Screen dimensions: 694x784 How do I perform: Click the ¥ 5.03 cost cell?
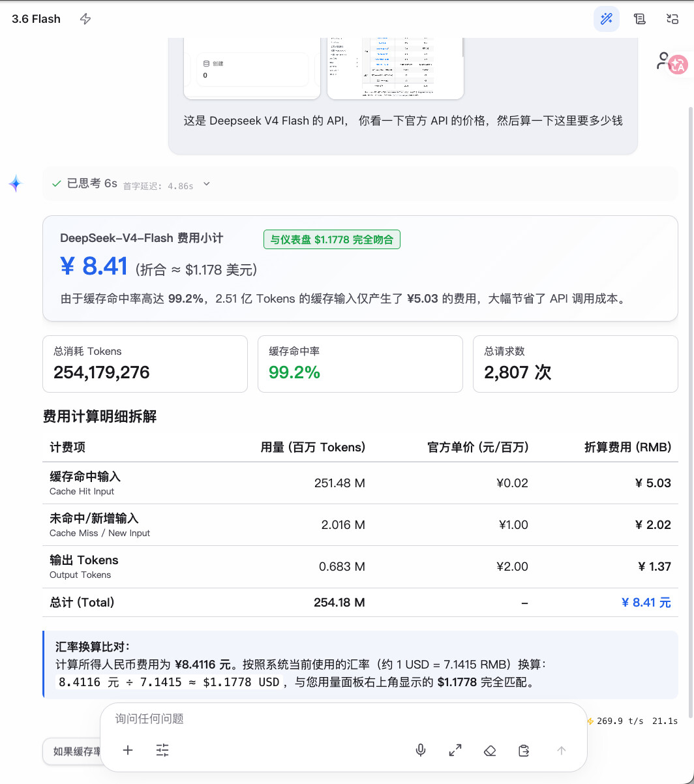pos(653,483)
